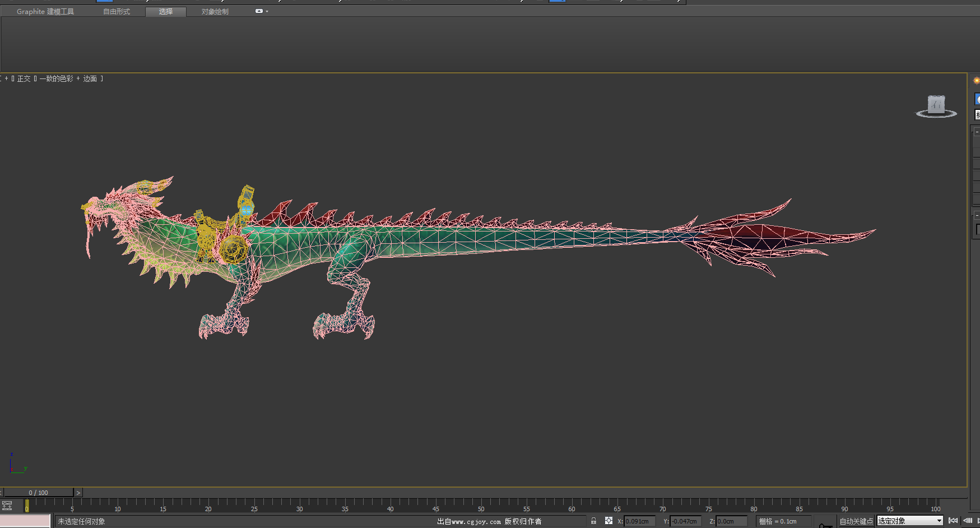Click the status text 未选定任何对象
This screenshot has width=980, height=528.
tap(81, 521)
